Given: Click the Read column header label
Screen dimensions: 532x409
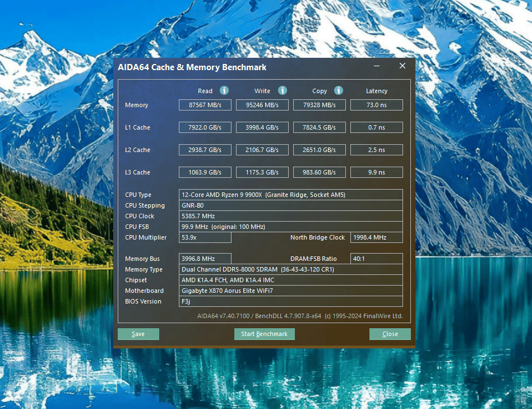Looking at the screenshot, I should click(x=205, y=91).
